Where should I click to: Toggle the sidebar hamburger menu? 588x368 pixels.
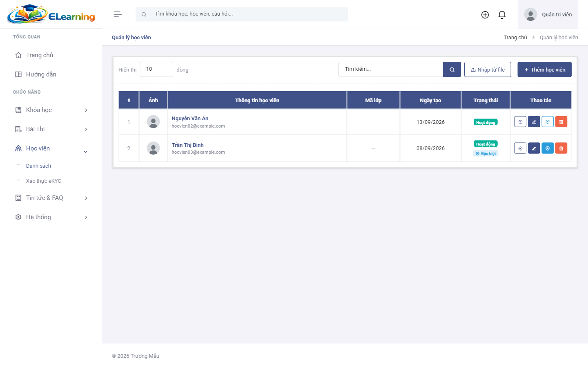click(118, 14)
